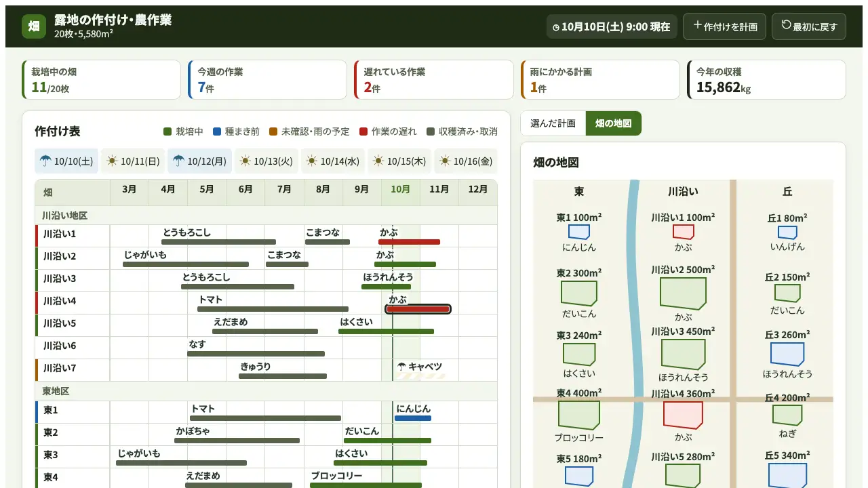
Task: Select the sun icon for 10/16(金)
Action: tap(444, 161)
